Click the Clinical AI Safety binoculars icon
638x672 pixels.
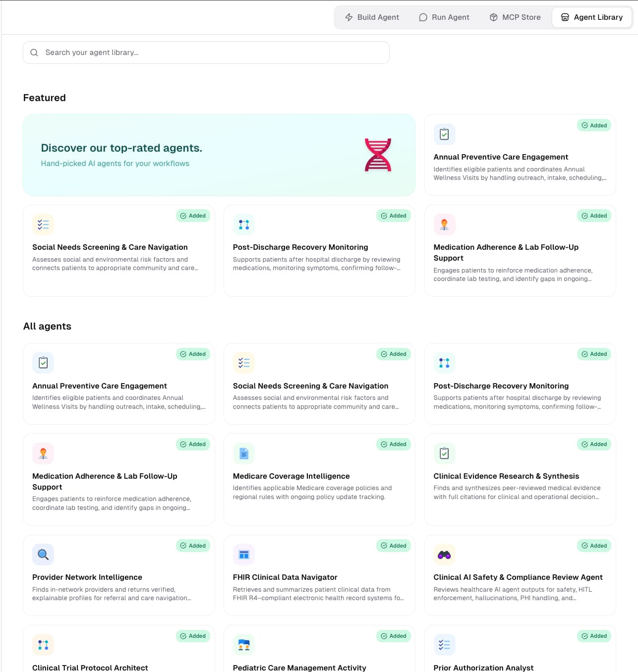[444, 555]
